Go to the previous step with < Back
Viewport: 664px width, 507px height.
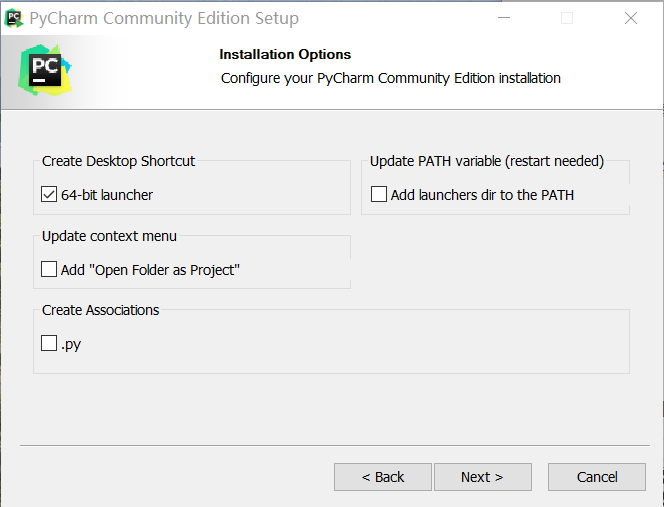coord(383,477)
